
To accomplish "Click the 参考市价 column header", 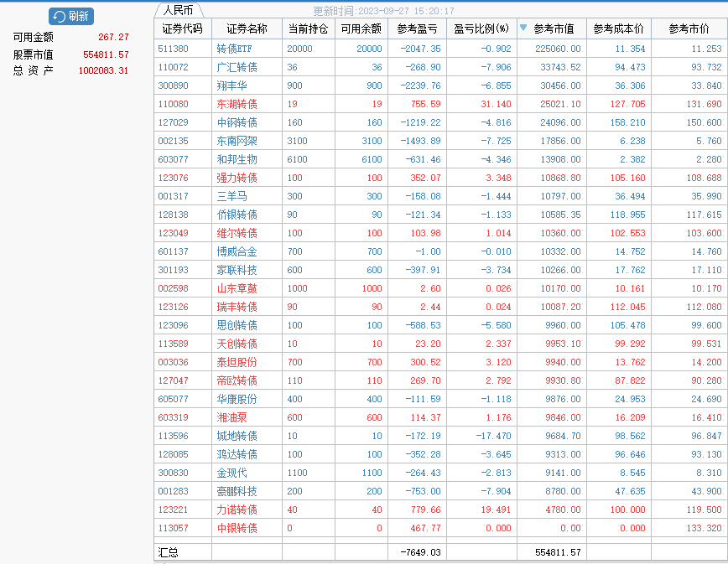I will [x=689, y=28].
